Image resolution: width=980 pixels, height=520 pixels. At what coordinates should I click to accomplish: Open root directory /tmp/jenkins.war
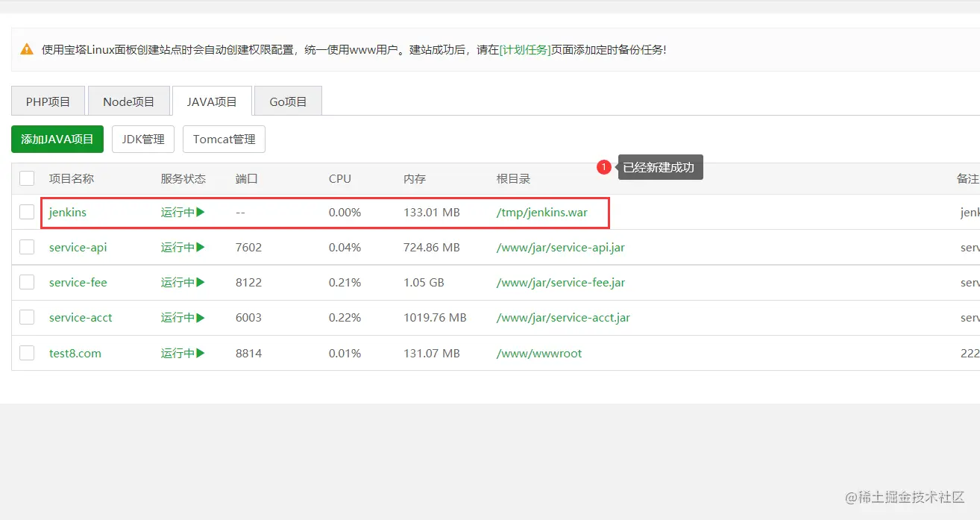tap(542, 212)
